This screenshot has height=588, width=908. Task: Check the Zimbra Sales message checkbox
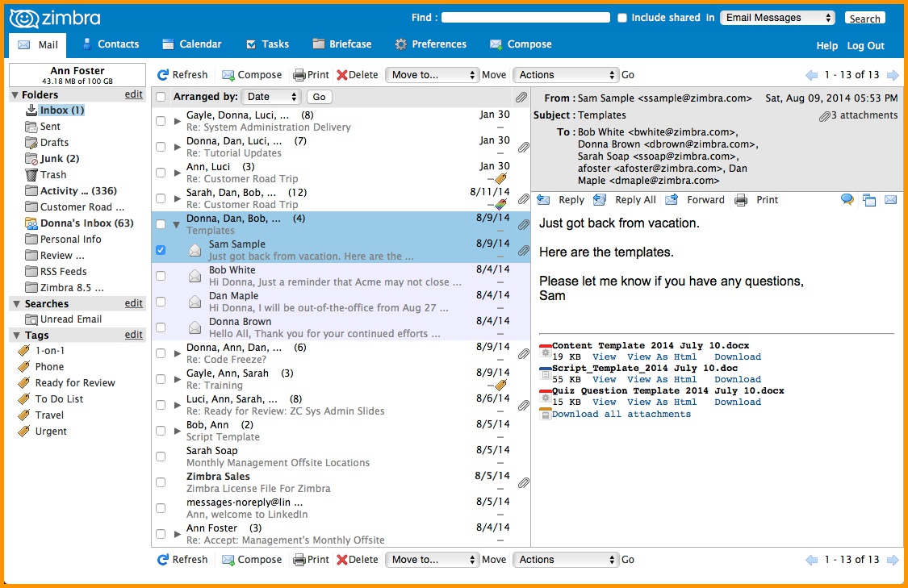[161, 482]
